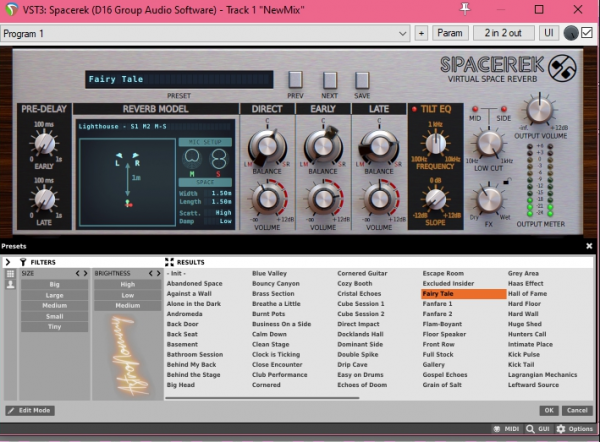
Task: Select the Fanfare 1 preset
Action: click(437, 304)
